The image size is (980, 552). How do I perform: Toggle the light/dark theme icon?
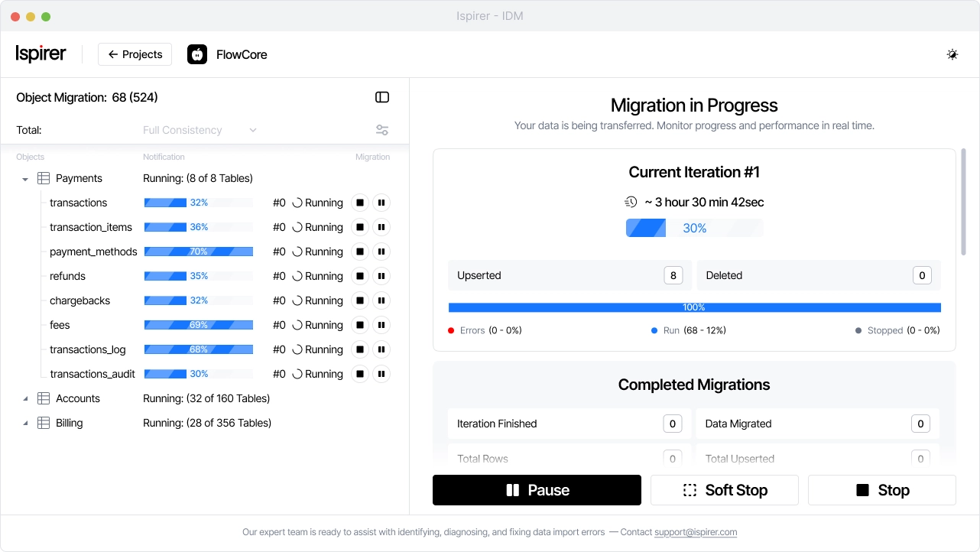tap(952, 54)
